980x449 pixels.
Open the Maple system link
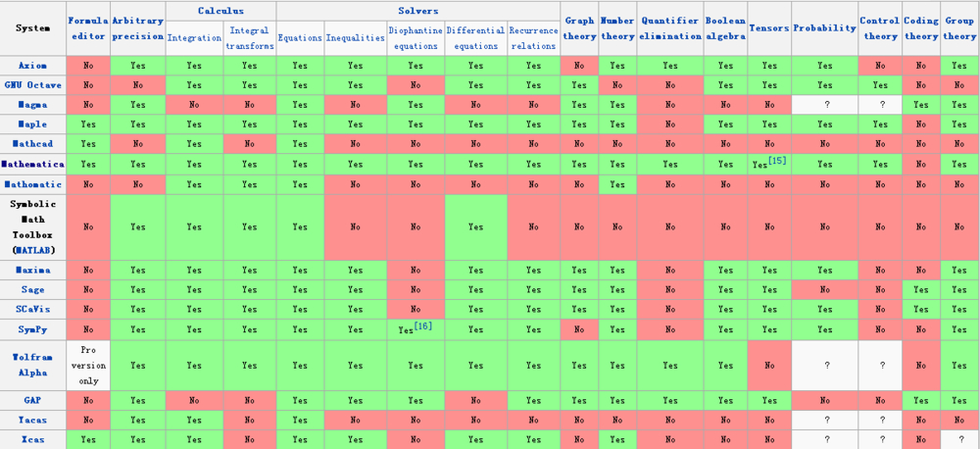click(x=32, y=125)
